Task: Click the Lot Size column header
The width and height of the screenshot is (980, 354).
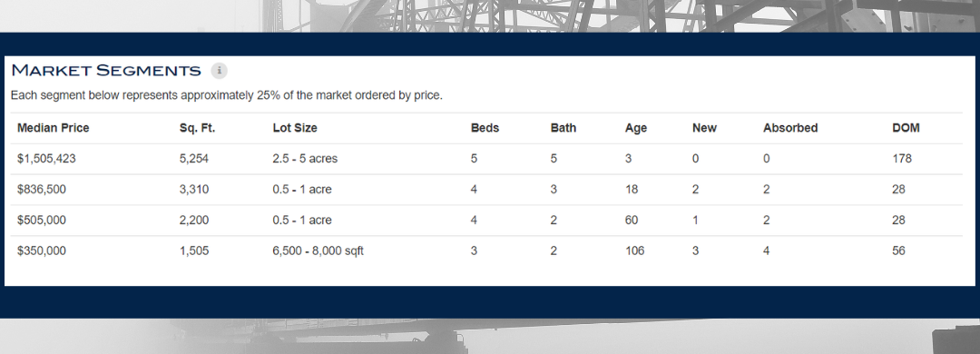Action: (295, 128)
